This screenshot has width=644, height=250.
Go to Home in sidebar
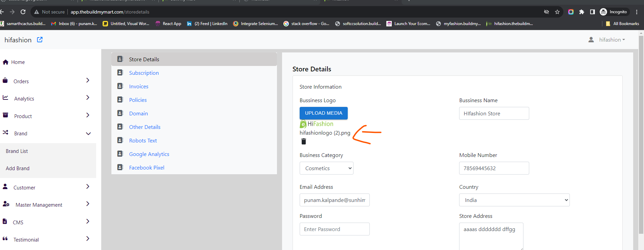(x=18, y=62)
